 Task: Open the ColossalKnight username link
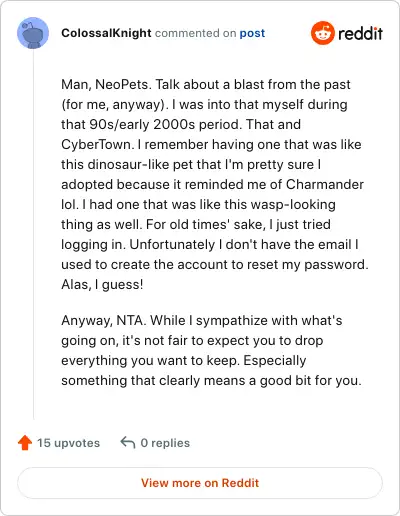[x=106, y=33]
